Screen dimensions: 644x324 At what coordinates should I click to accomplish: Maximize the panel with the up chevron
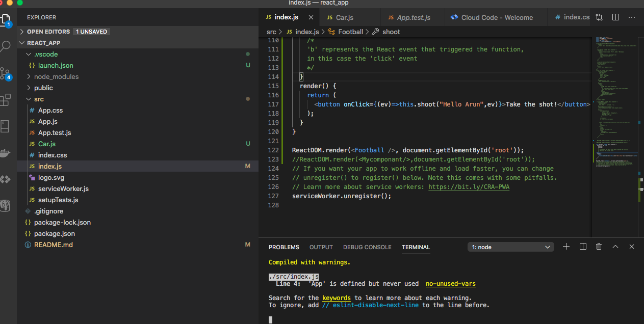[615, 247]
